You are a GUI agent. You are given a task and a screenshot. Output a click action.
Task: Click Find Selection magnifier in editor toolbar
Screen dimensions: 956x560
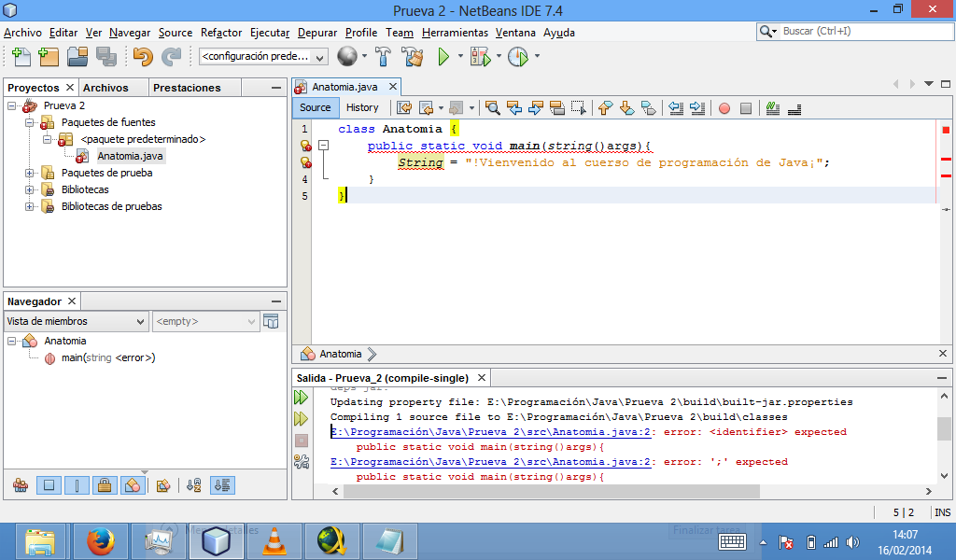(x=492, y=107)
